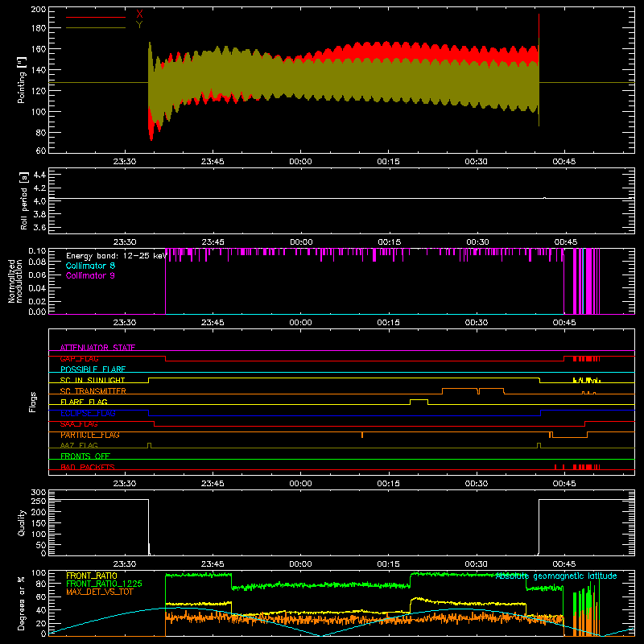The width and height of the screenshot is (644, 644).
Task: Click the "Quality" vertical axis title
Action: (22, 522)
